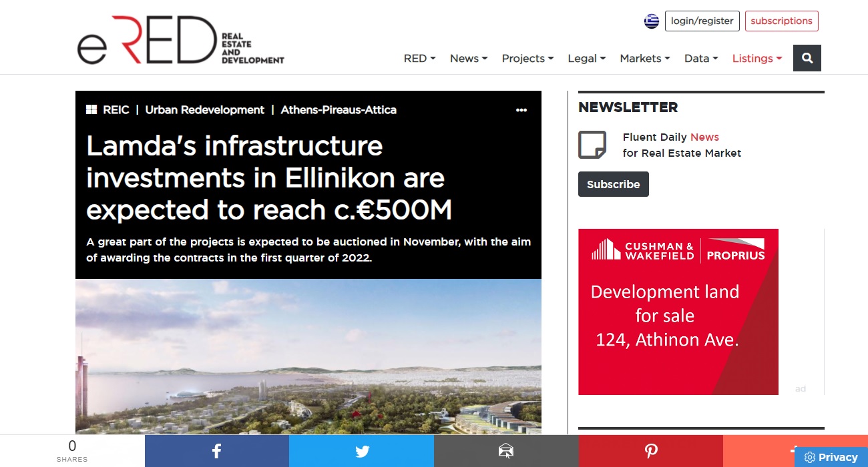
Task: Share the article on Pinterest
Action: click(651, 451)
